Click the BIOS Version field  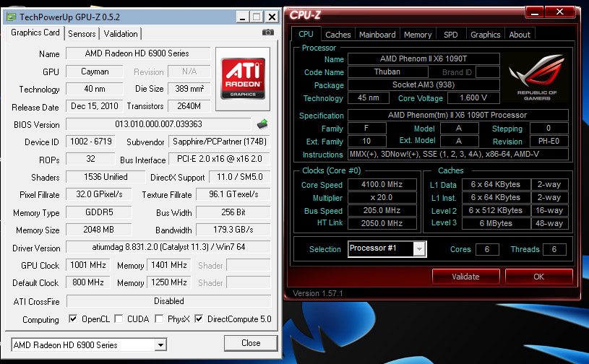coord(158,123)
